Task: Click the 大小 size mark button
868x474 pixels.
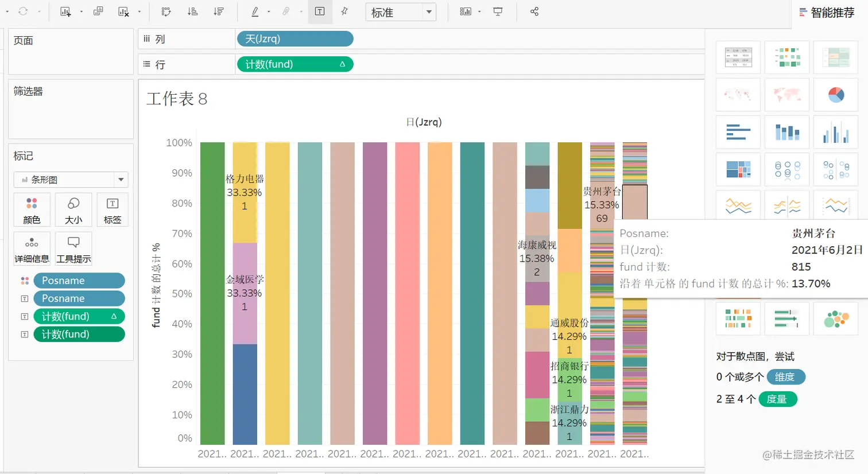Action: point(73,210)
